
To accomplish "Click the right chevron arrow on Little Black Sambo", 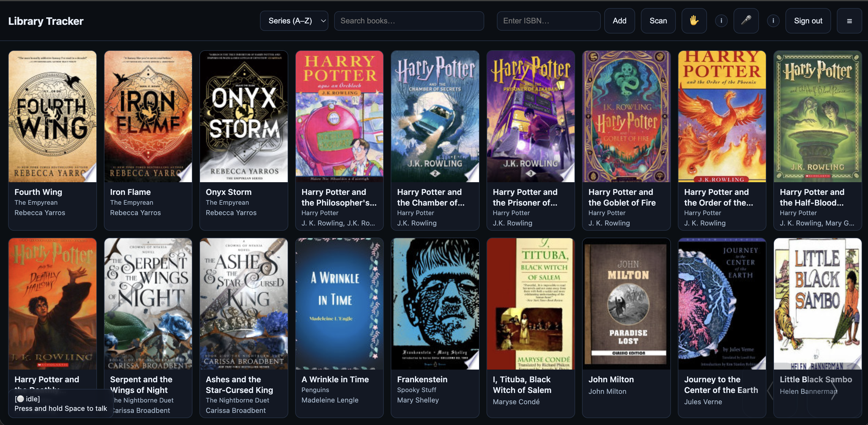I will [834, 390].
